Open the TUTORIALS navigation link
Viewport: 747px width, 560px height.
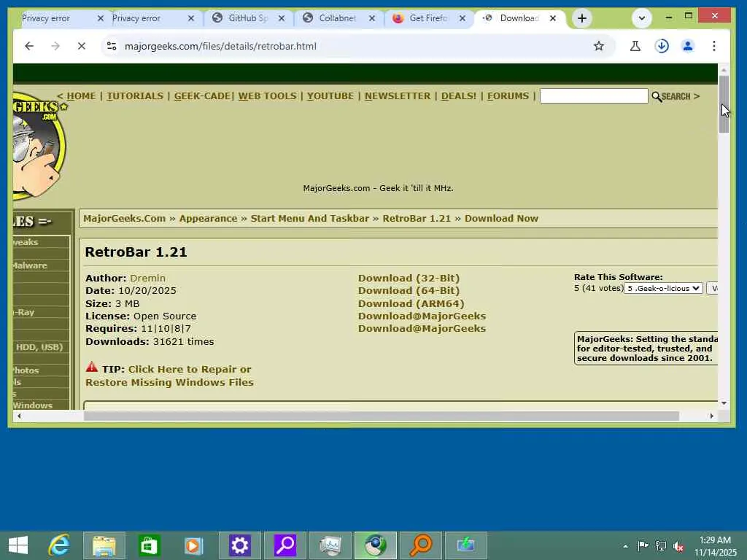pos(135,96)
